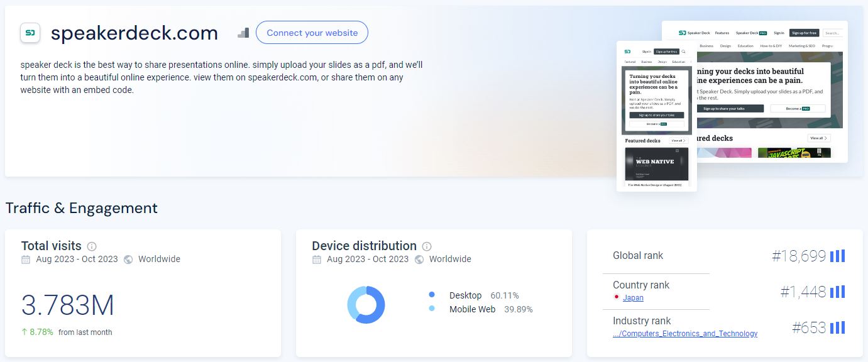Select the Desktop legend dot
The width and height of the screenshot is (868, 362).
coord(432,295)
